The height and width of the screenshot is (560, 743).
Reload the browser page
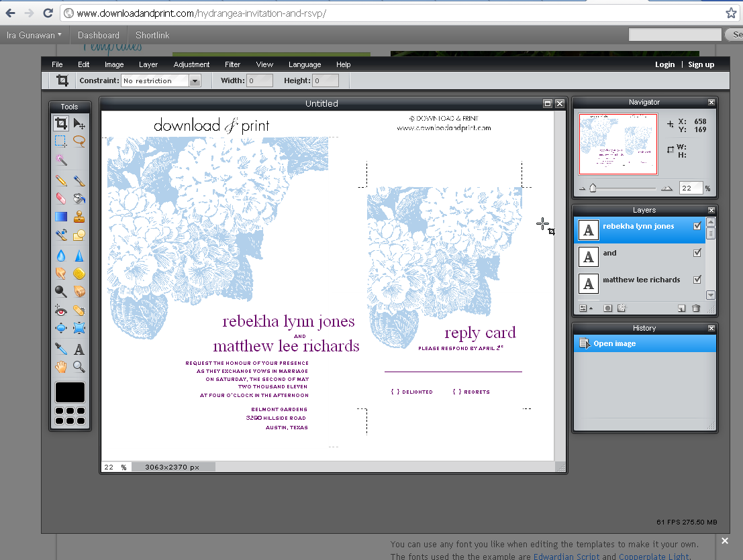[48, 13]
